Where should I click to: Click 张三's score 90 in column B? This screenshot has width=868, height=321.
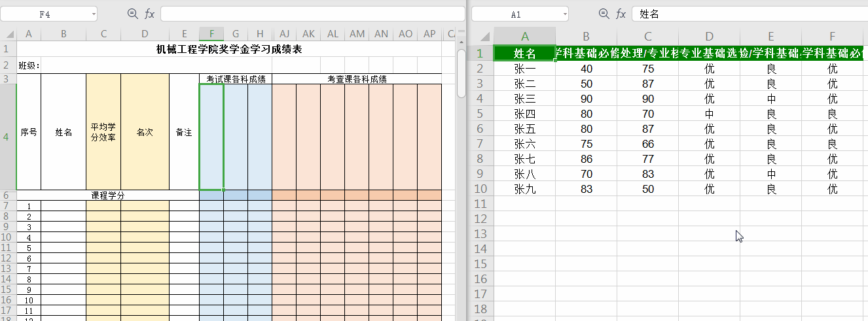click(x=587, y=99)
